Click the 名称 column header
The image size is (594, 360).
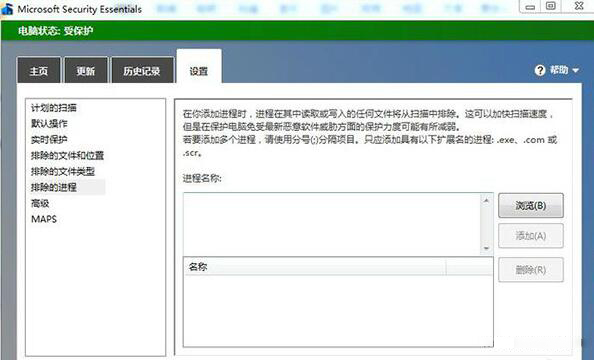[314, 266]
